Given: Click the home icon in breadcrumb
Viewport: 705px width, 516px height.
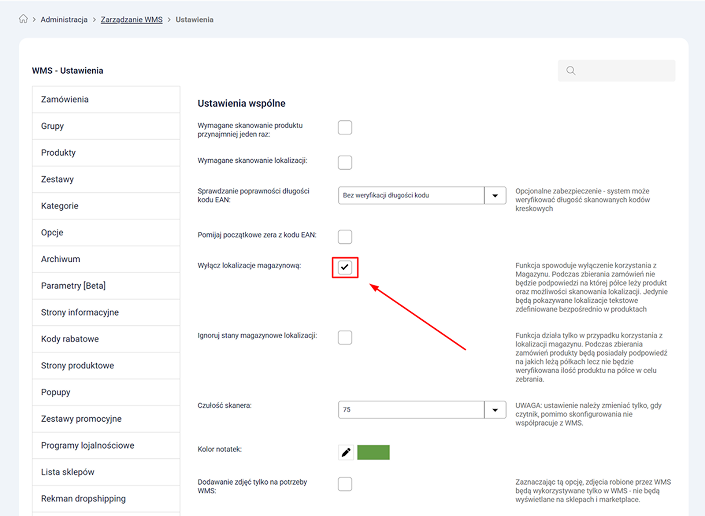Looking at the screenshot, I should (x=23, y=19).
